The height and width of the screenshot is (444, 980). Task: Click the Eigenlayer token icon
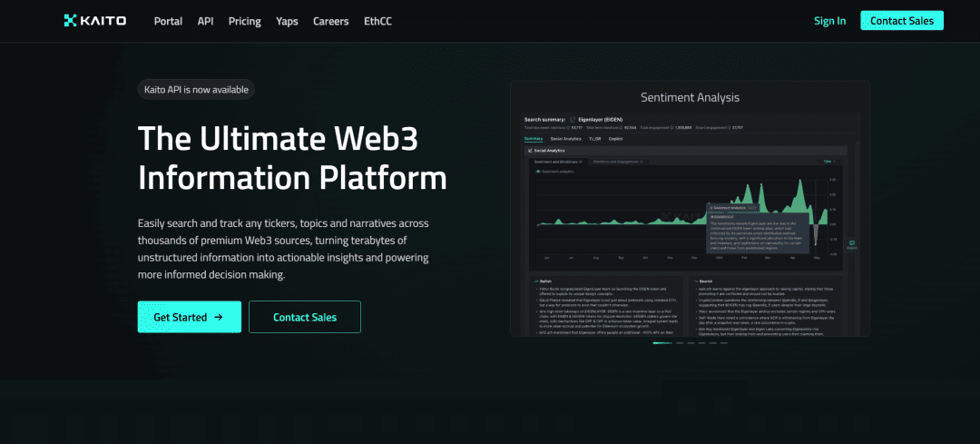click(x=573, y=119)
